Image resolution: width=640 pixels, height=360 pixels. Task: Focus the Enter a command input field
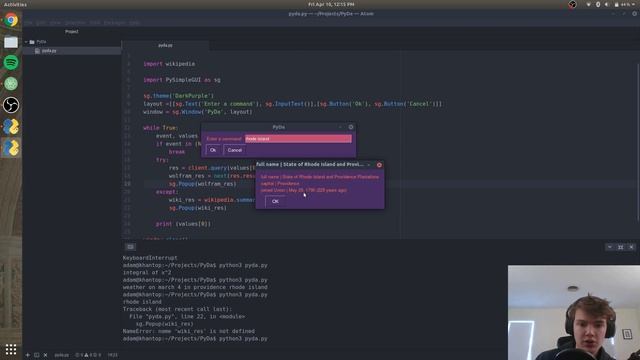298,139
